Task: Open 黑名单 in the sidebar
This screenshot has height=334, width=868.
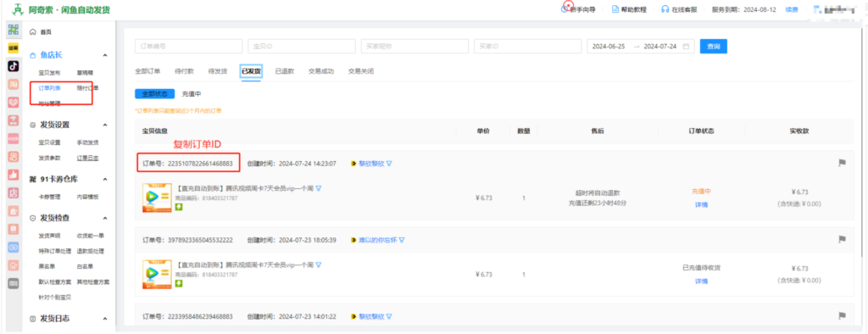Action: click(47, 266)
